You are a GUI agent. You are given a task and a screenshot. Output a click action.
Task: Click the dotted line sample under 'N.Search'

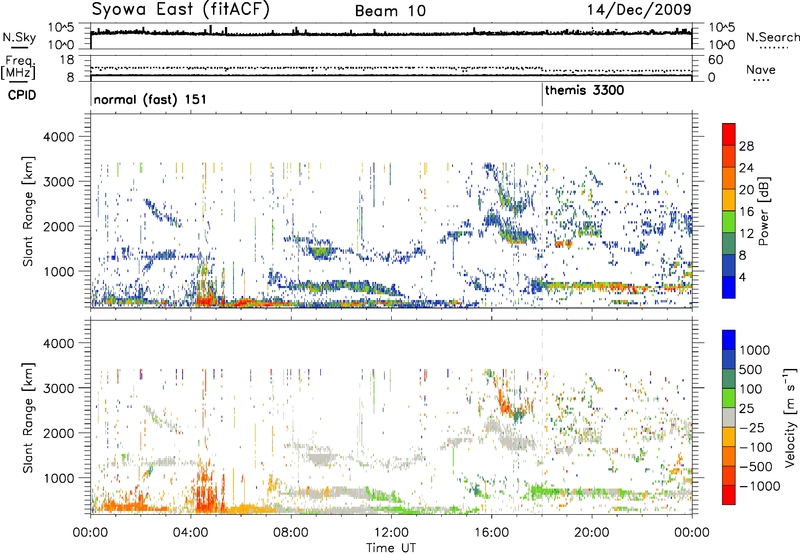click(774, 48)
